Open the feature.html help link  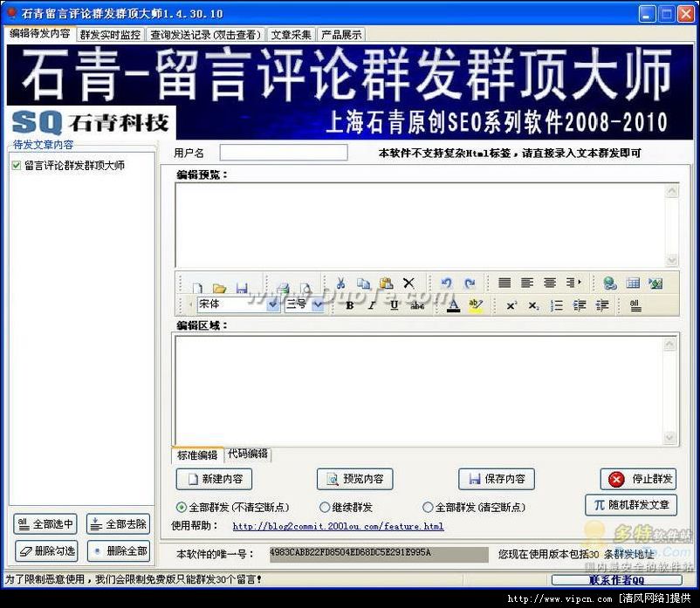pos(338,526)
